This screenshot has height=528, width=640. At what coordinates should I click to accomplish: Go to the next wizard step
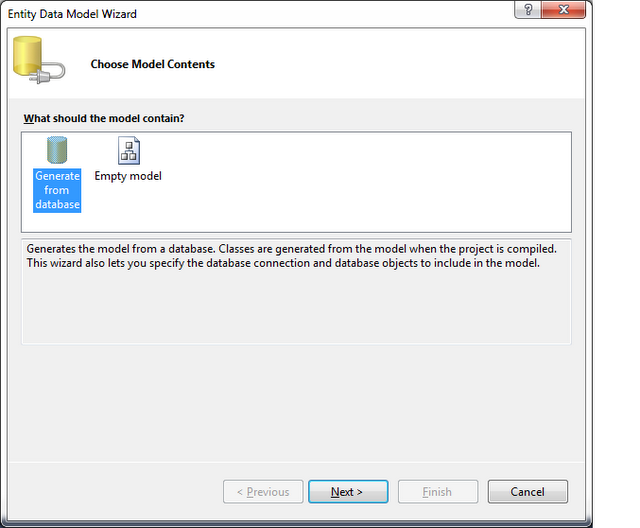[x=348, y=492]
